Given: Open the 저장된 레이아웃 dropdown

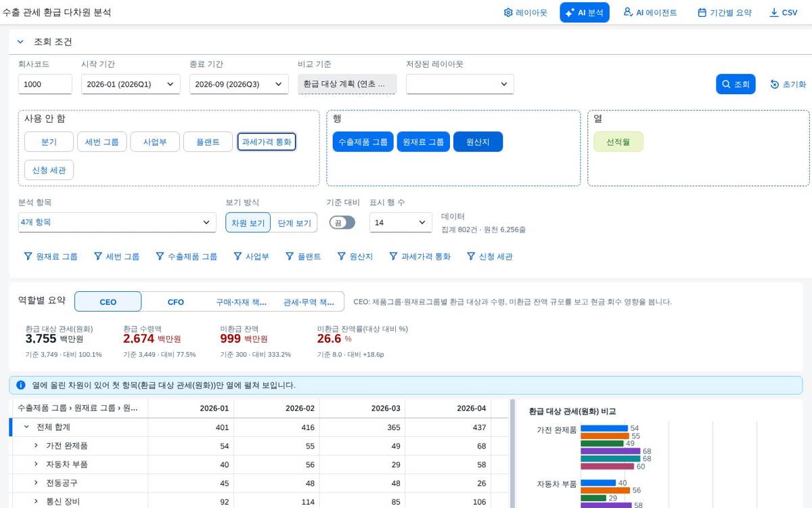Looking at the screenshot, I should click(x=459, y=84).
